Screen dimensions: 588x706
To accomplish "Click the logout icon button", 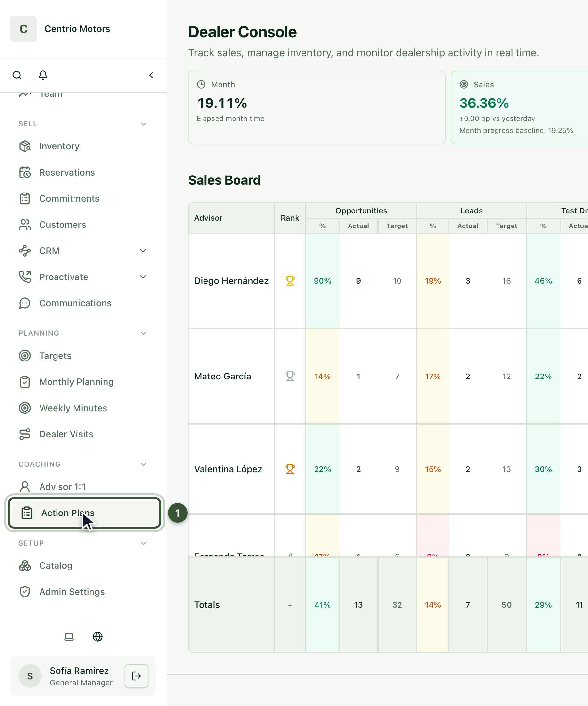I will click(137, 676).
